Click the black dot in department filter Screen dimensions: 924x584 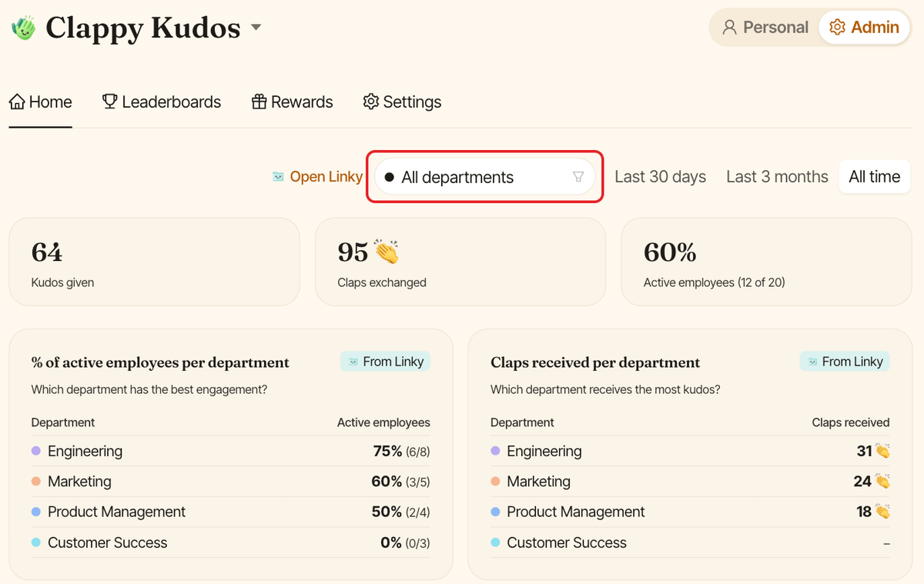[x=390, y=177]
